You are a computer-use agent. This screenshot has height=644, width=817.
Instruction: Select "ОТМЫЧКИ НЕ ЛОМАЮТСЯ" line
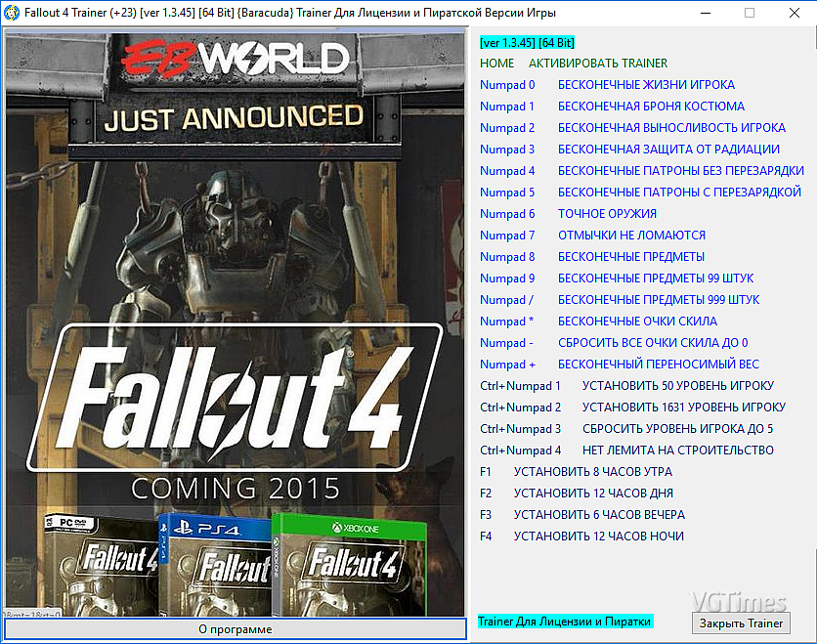592,236
